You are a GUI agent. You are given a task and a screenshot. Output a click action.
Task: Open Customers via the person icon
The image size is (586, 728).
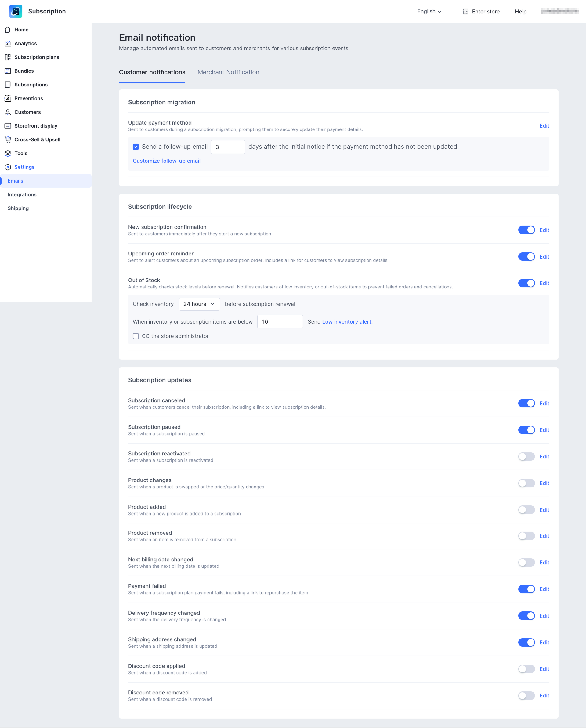pos(8,112)
